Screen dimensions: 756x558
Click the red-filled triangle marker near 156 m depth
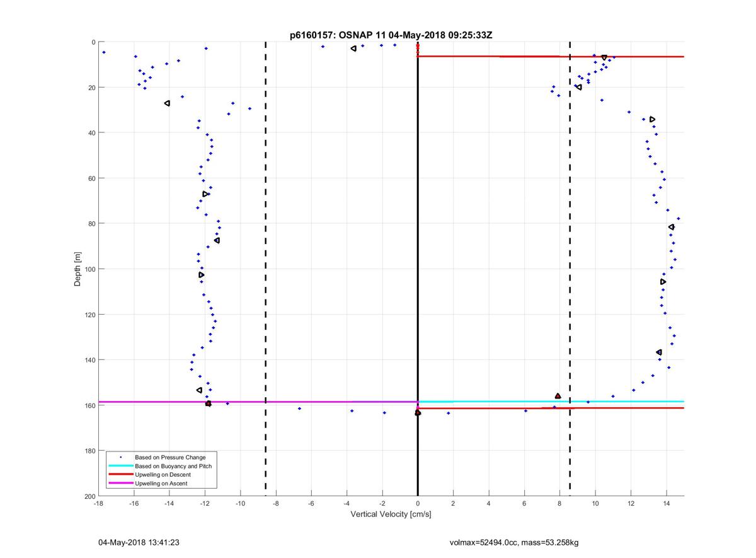(558, 396)
